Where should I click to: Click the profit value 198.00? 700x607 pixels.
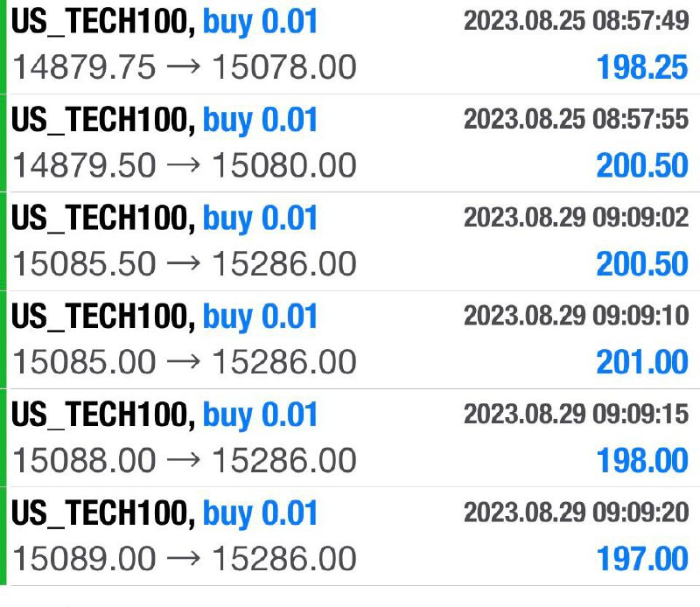pyautogui.click(x=641, y=459)
